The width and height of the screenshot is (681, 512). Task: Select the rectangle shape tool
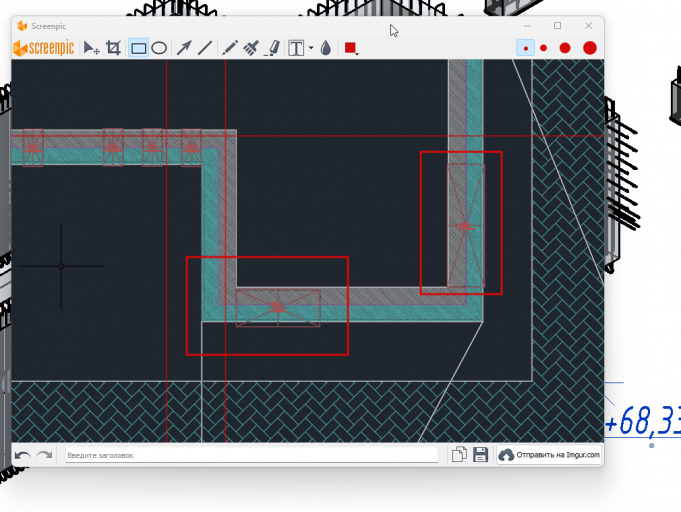139,48
